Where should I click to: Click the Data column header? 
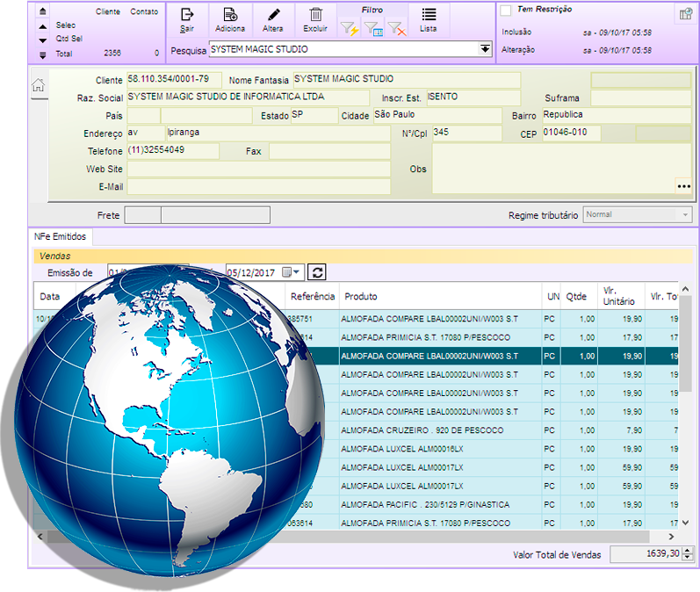(x=54, y=296)
